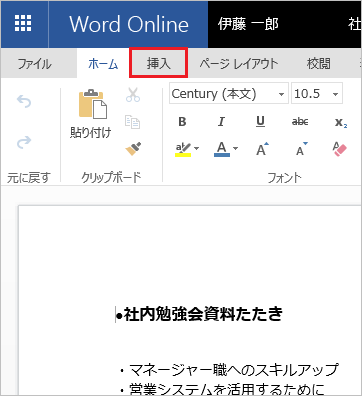This screenshot has width=362, height=396.
Task: Click the Word Online title link
Action: pyautogui.click(x=129, y=24)
